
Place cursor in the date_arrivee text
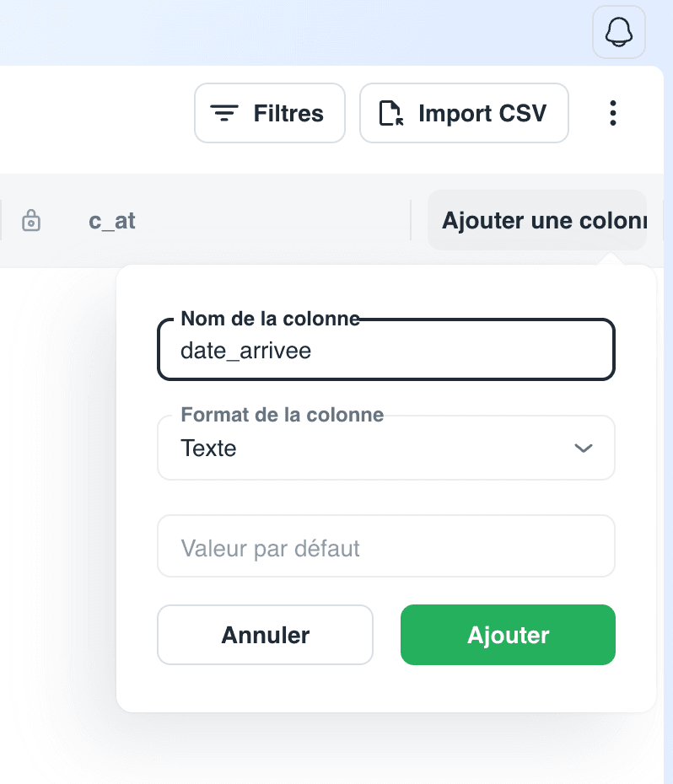point(245,351)
